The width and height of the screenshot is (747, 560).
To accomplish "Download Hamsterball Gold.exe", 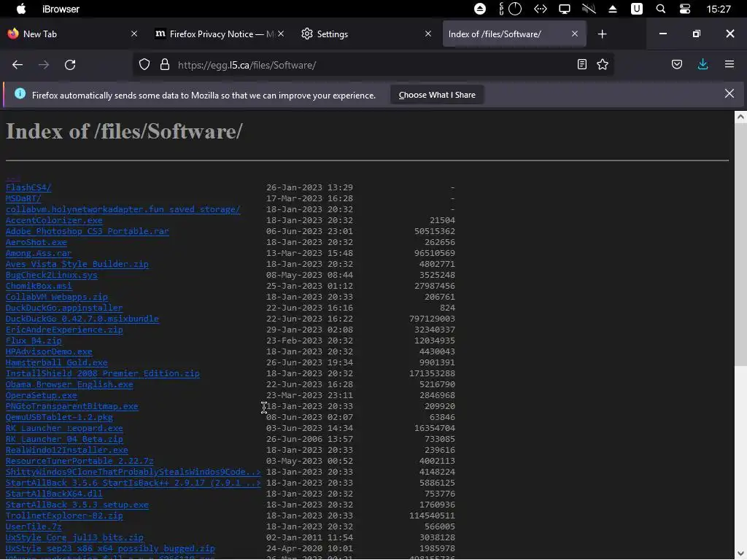I will click(x=57, y=363).
